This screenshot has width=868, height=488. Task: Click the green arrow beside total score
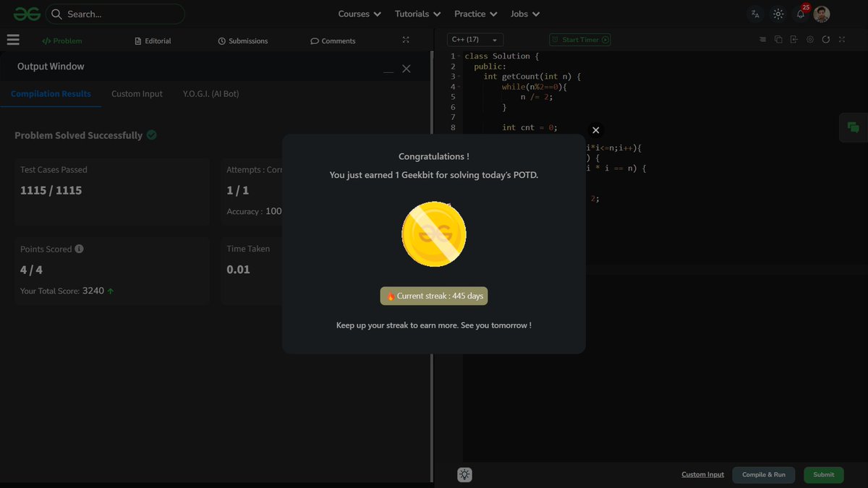click(x=111, y=291)
